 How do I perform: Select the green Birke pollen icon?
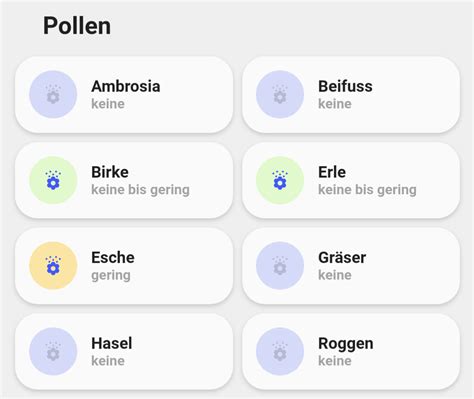point(53,180)
